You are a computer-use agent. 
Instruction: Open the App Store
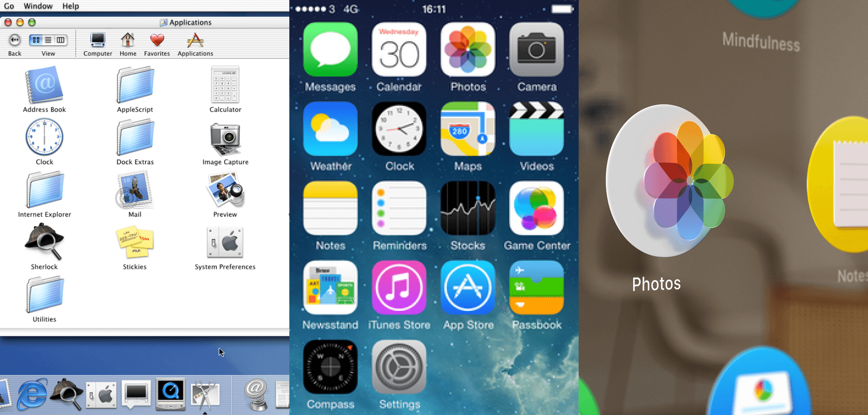(468, 288)
